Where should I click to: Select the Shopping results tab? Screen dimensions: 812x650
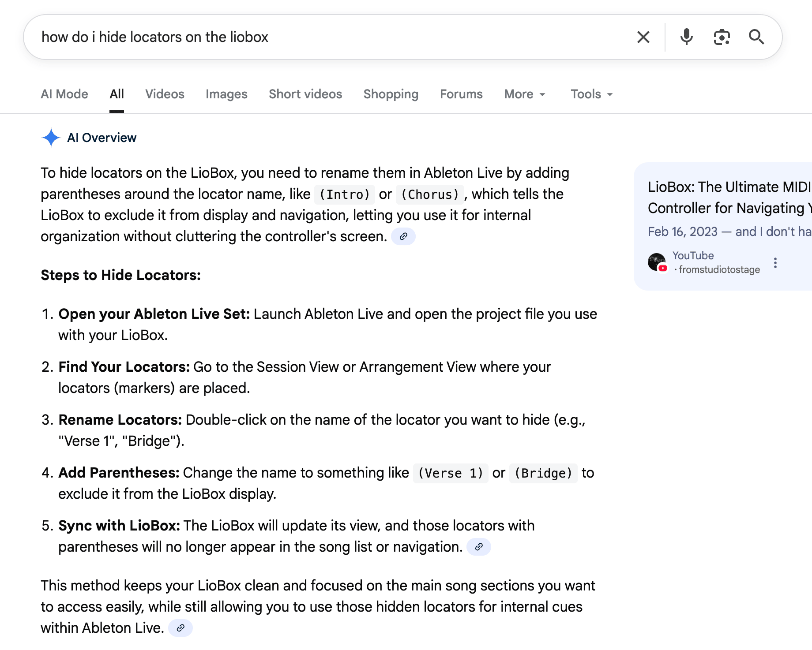coord(391,94)
